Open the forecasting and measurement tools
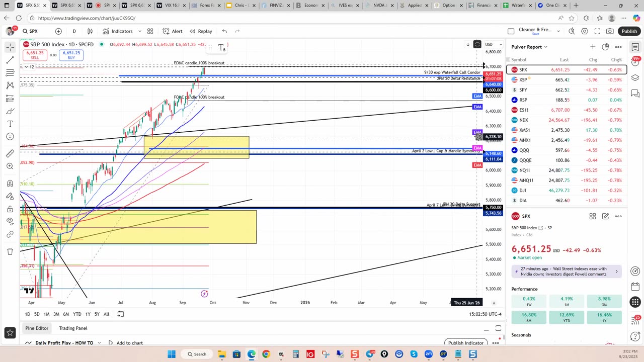This screenshot has width=644, height=362. 10,99
